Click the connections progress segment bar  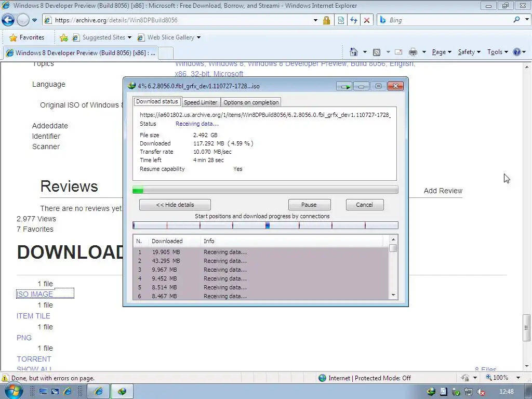pos(265,225)
